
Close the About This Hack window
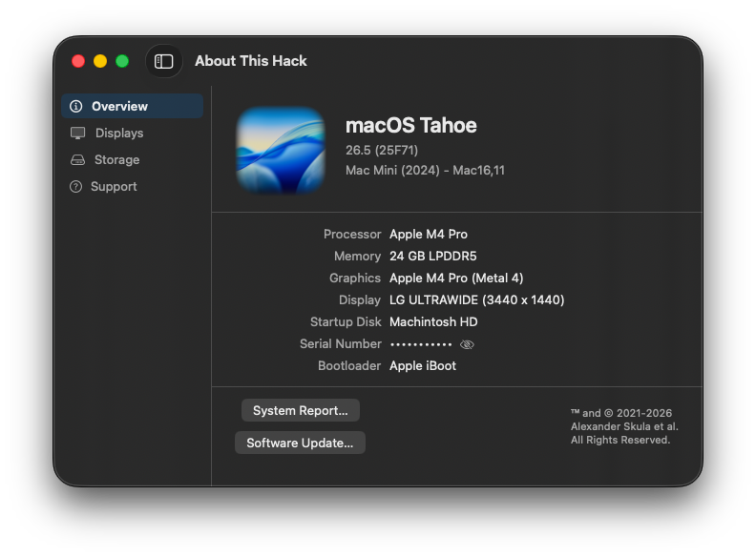point(78,61)
